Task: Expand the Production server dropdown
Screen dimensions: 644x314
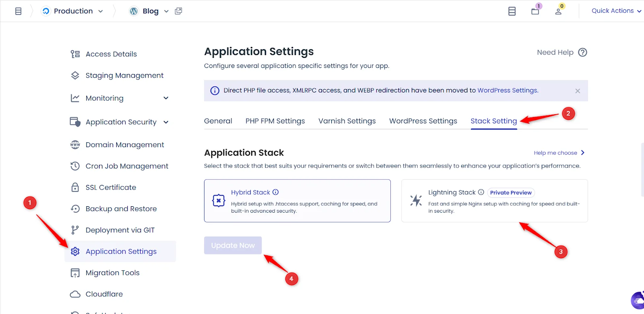Action: (x=101, y=11)
